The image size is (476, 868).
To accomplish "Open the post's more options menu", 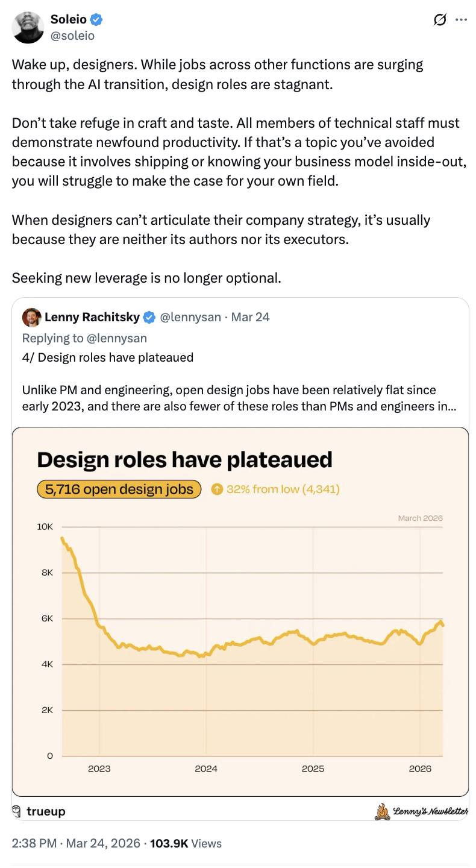I will pyautogui.click(x=462, y=19).
